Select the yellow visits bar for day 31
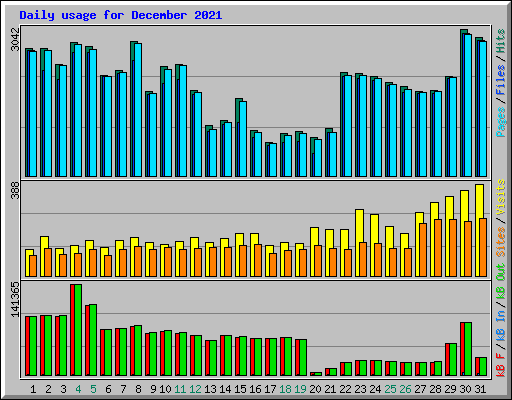This screenshot has height=400, width=512. point(479,230)
